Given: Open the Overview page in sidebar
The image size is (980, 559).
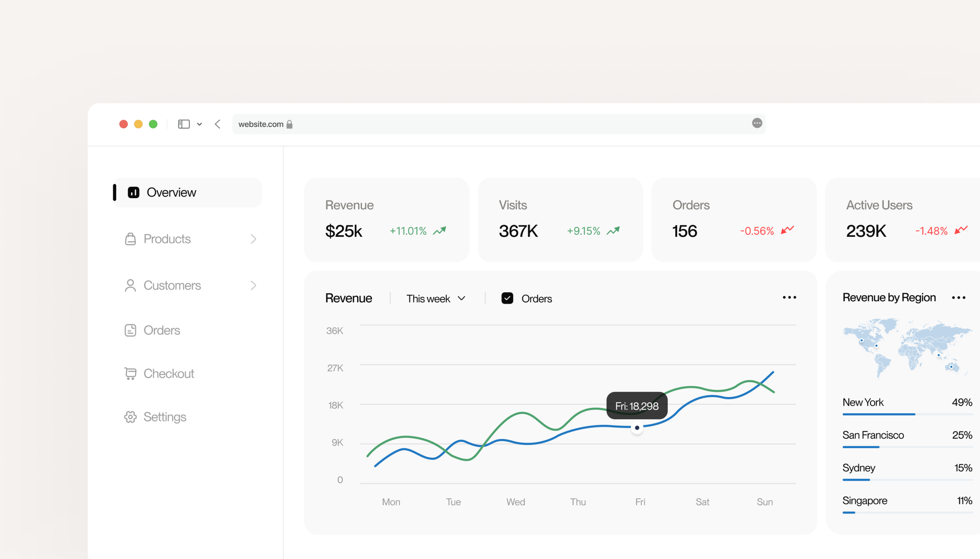Looking at the screenshot, I should [x=187, y=192].
